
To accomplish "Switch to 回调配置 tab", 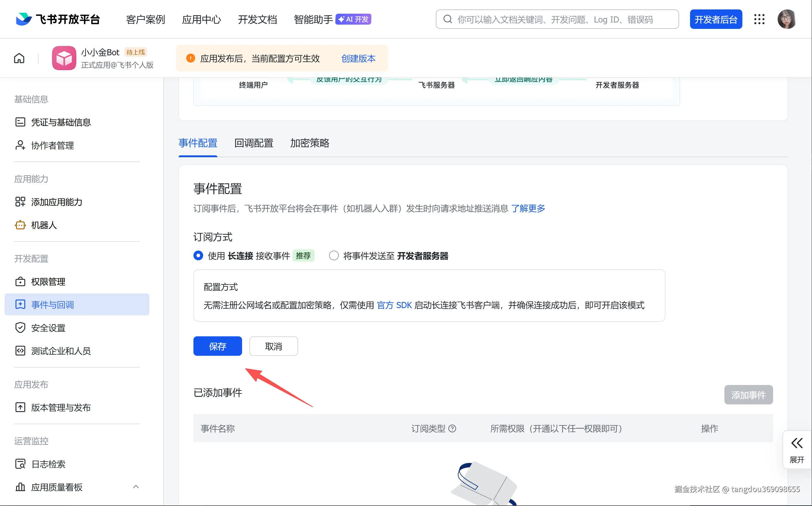I will (254, 143).
